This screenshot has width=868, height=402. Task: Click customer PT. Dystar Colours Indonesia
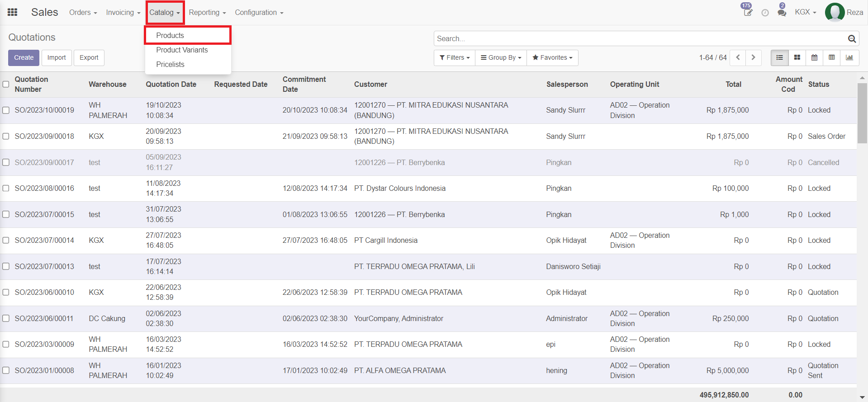tap(400, 188)
